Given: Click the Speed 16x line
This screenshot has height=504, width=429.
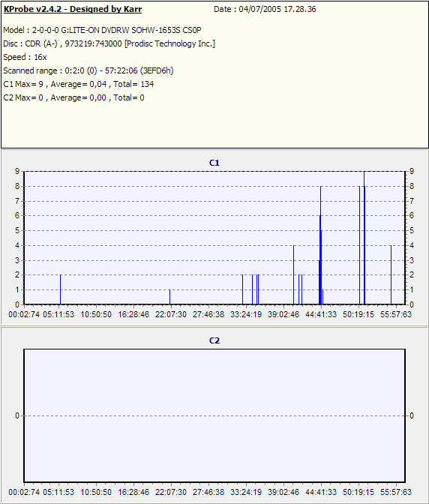Looking at the screenshot, I should (25, 57).
